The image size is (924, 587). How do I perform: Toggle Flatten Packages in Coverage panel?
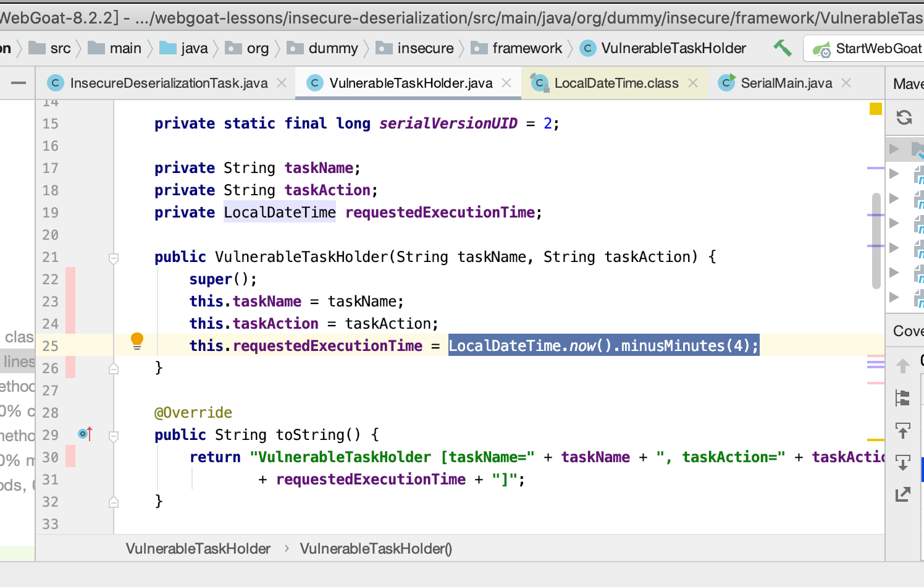[x=903, y=399]
